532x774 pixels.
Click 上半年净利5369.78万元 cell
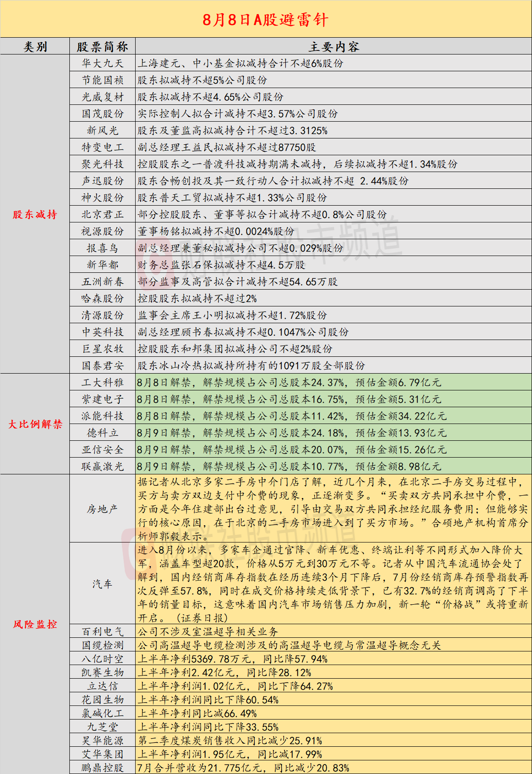(333, 659)
